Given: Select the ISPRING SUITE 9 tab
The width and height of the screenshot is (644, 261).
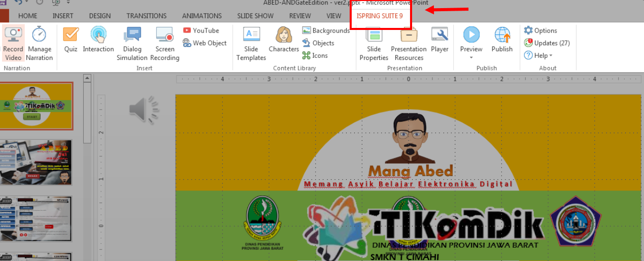Looking at the screenshot, I should click(380, 16).
